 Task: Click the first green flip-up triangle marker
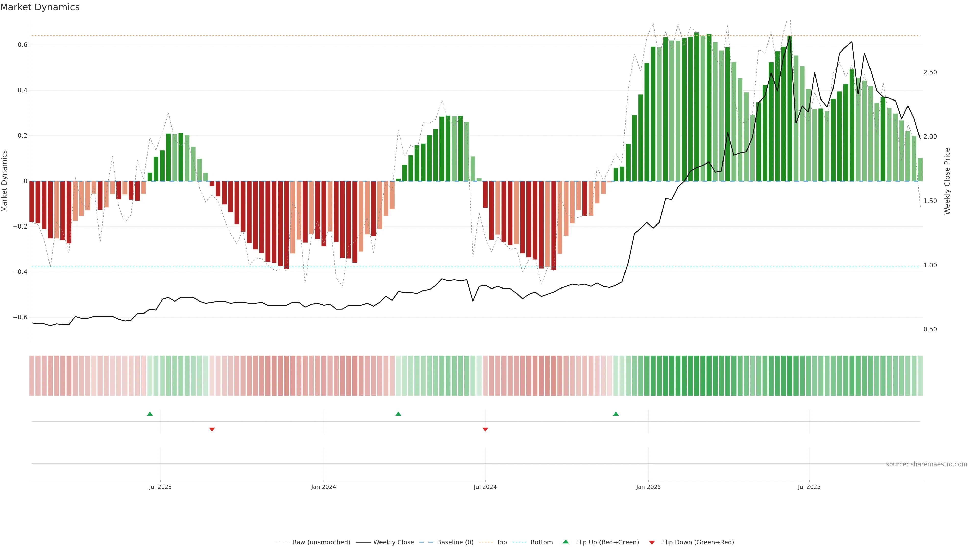[x=150, y=414]
